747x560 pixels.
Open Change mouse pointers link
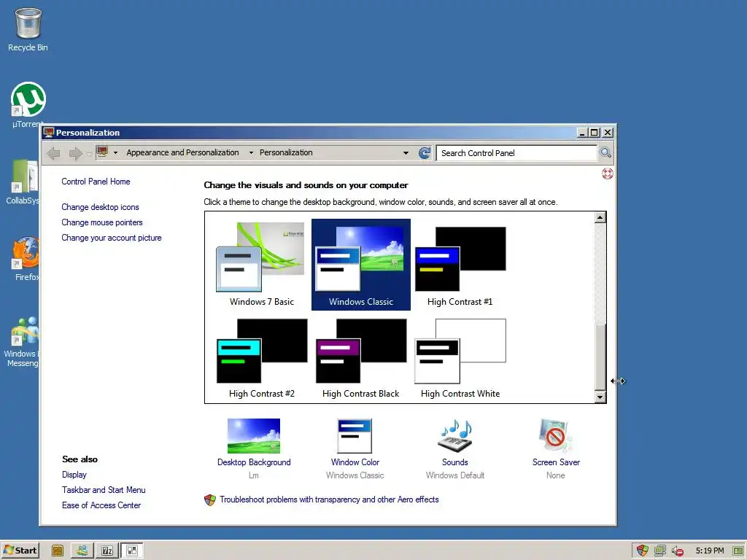102,222
